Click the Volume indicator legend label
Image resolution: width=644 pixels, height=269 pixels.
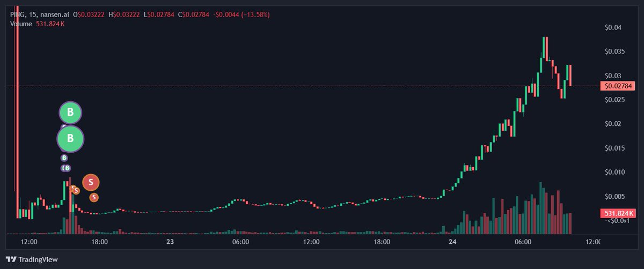coord(20,24)
